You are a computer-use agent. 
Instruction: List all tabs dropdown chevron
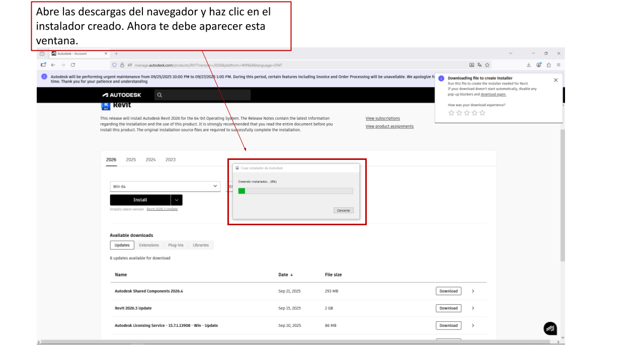pos(511,53)
